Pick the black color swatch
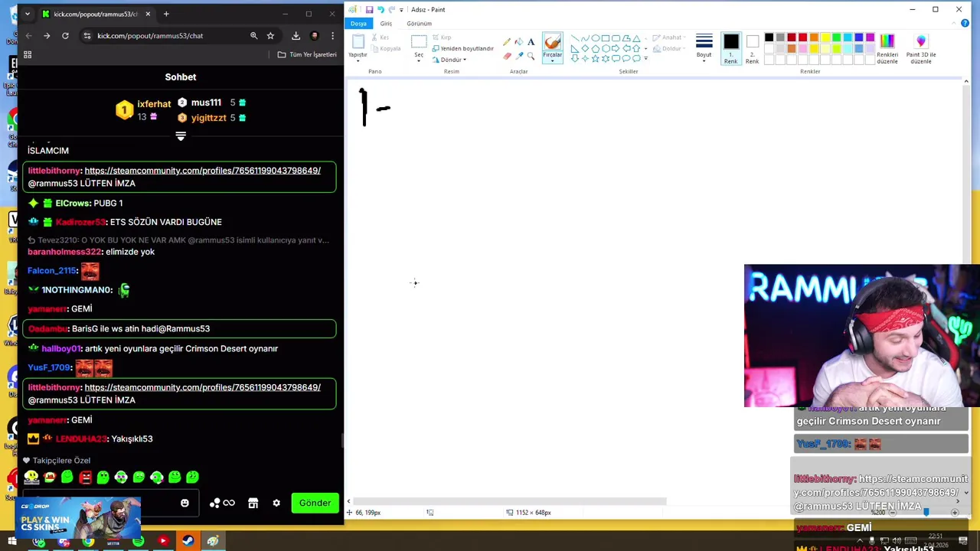This screenshot has width=980, height=551. (x=769, y=37)
